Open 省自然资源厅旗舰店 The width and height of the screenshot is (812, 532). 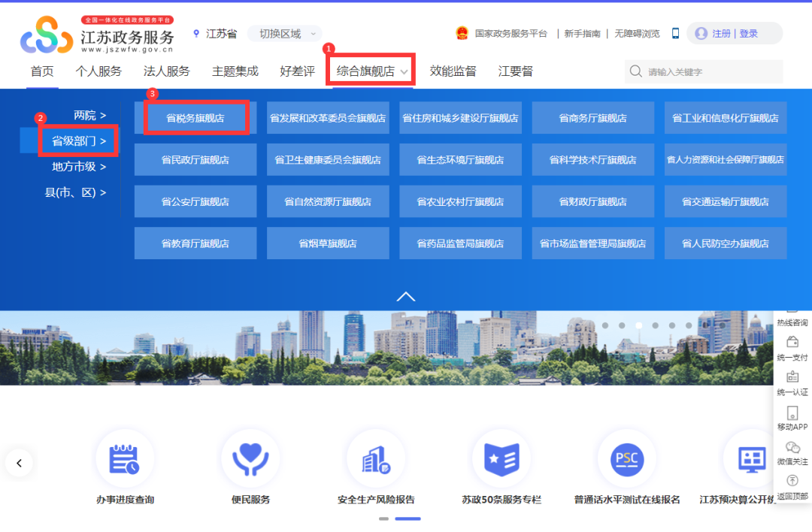pos(329,202)
